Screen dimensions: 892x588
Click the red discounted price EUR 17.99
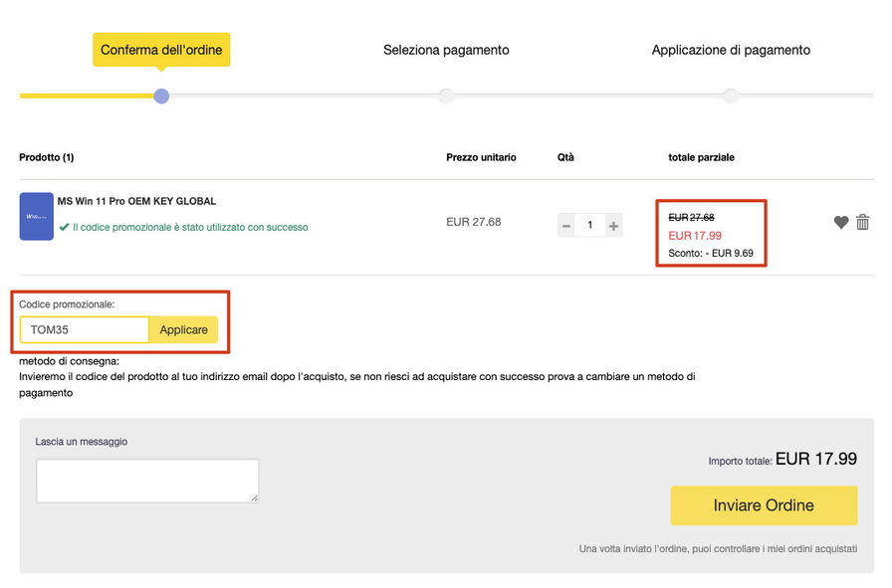(x=695, y=236)
